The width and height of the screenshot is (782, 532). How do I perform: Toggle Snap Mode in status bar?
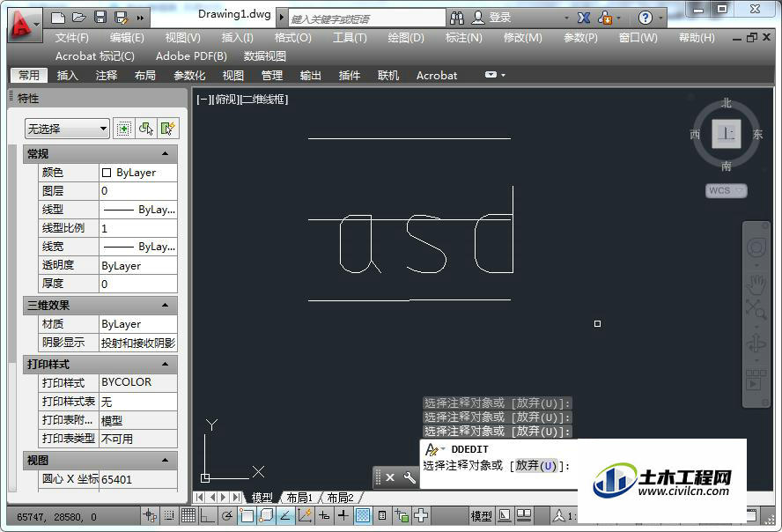(x=169, y=516)
